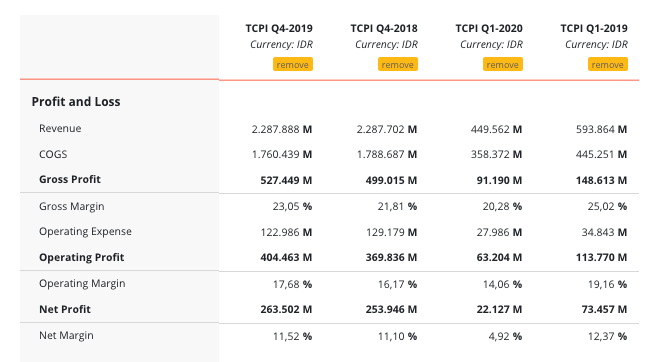Viewport: 672px width, 362px height.
Task: Select the Profit and Loss heading
Action: click(76, 102)
